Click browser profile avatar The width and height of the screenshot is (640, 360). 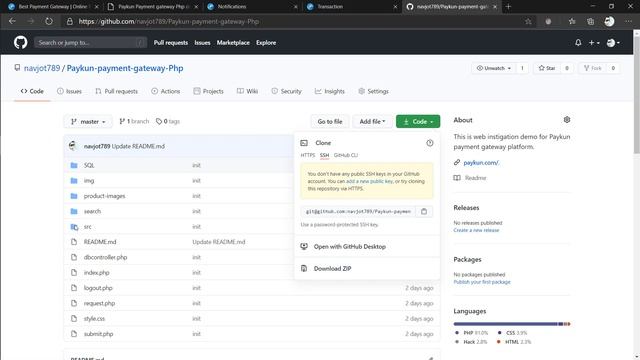pos(609,21)
